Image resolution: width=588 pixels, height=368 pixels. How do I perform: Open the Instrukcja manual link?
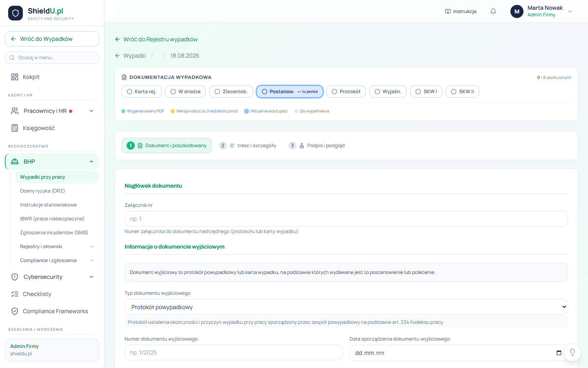(x=461, y=11)
